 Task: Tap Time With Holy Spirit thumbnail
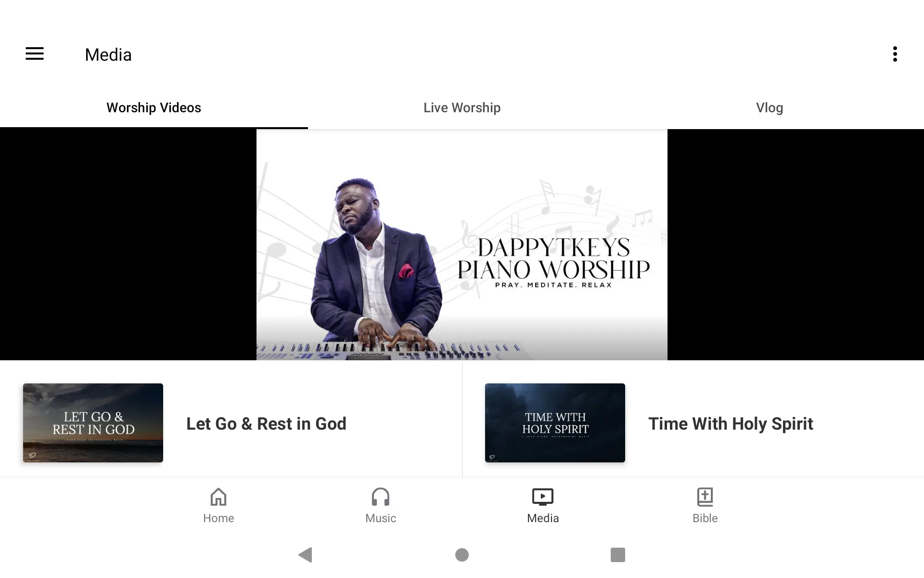(555, 422)
